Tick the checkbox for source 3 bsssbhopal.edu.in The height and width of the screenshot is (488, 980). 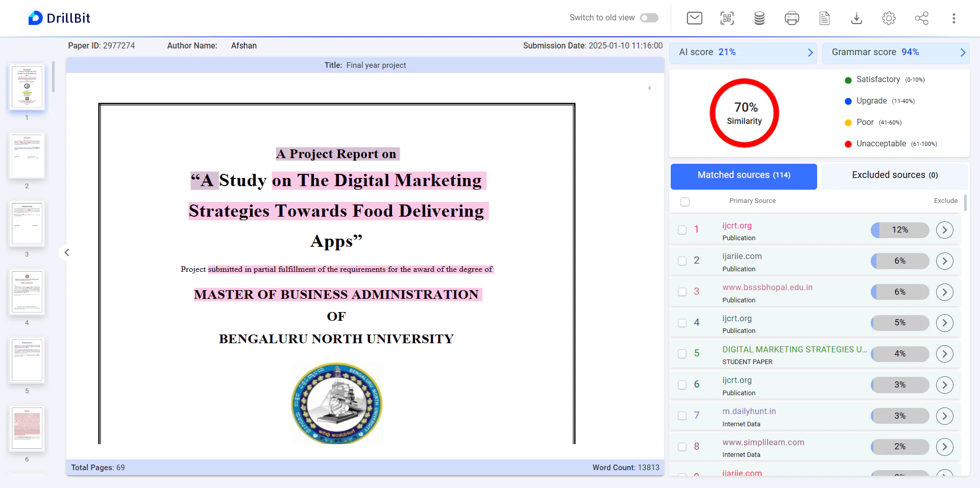pos(682,292)
